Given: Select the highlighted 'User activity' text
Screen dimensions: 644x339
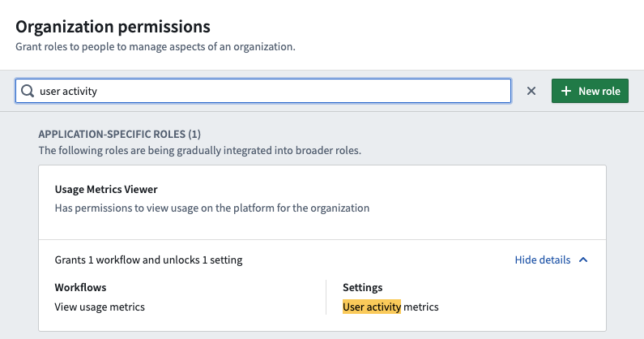Looking at the screenshot, I should point(372,307).
